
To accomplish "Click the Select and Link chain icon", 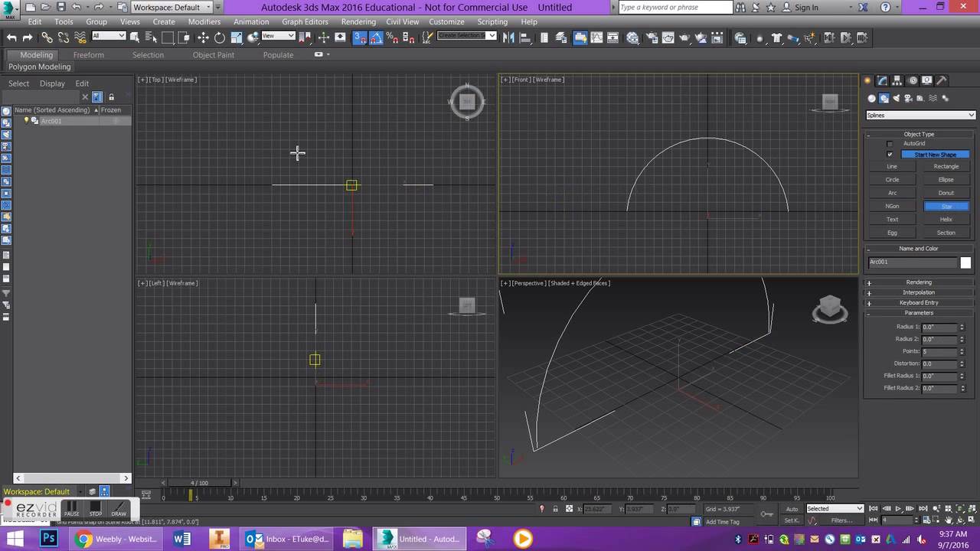I will coord(47,37).
